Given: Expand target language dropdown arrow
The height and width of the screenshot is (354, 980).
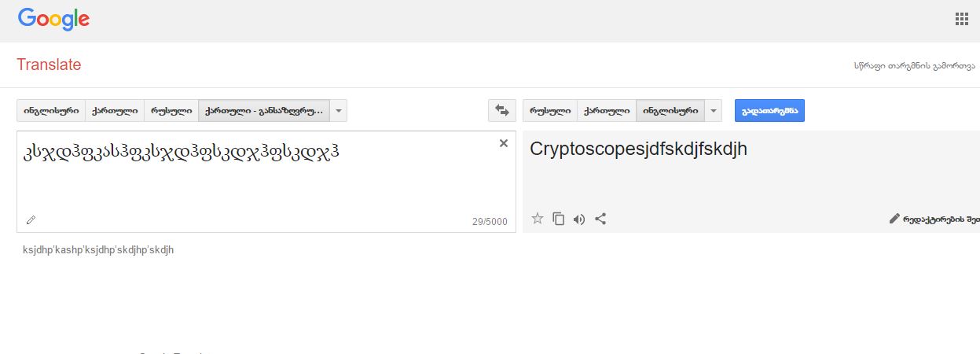Looking at the screenshot, I should tap(714, 111).
